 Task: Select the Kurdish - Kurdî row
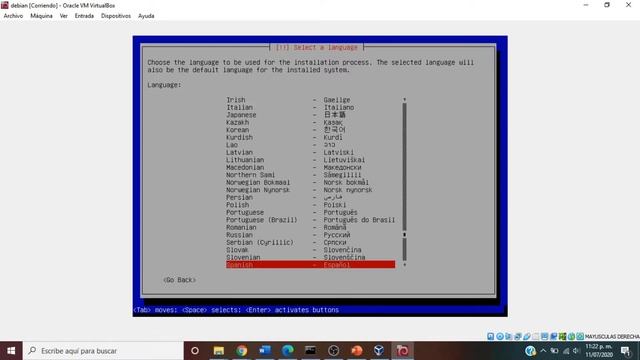point(311,138)
